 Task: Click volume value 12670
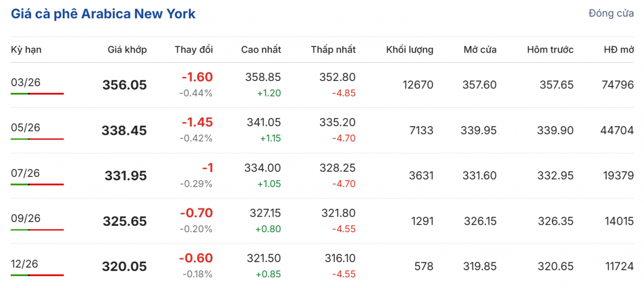coord(418,85)
